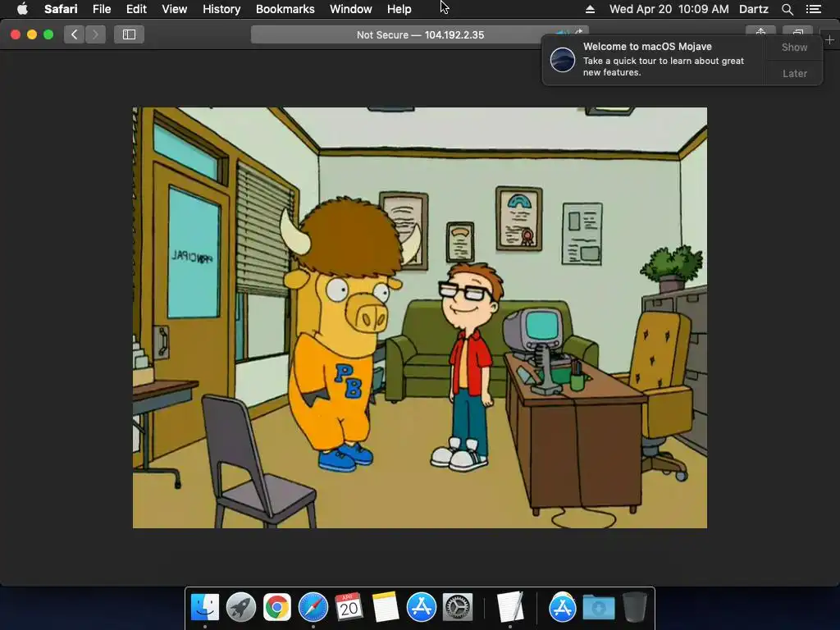Viewport: 840px width, 630px height.
Task: Click Safari compass icon in dock
Action: pyautogui.click(x=313, y=607)
